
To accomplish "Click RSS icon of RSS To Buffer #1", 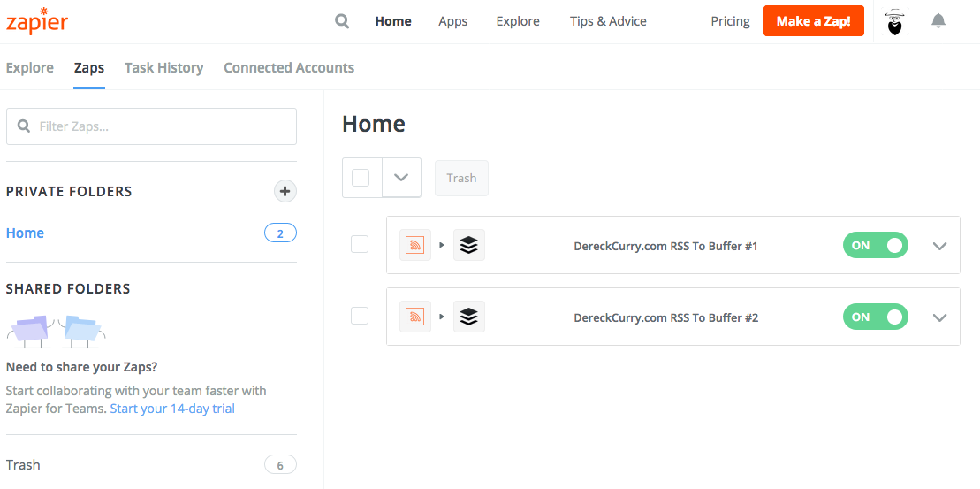I will tap(415, 245).
